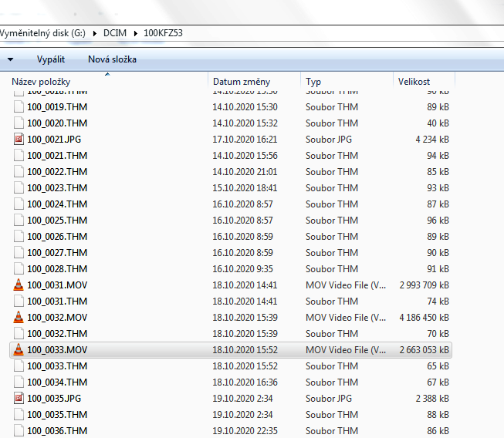Go to Vyměnitelný disk (G:) in address bar
This screenshot has height=438, width=504.
(42, 33)
